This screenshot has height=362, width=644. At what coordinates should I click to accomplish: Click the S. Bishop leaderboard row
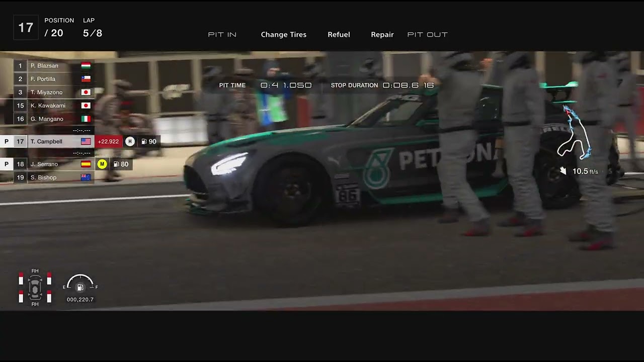tap(54, 177)
